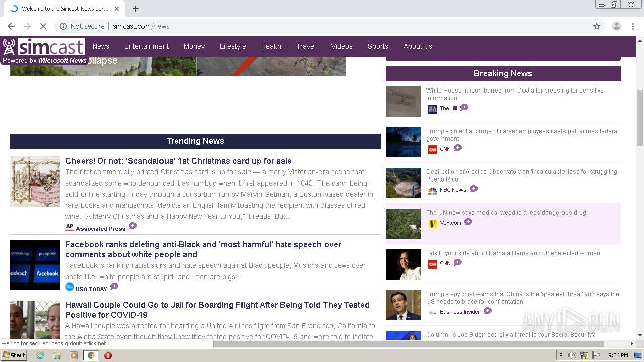
Task: Click comment bubble next to NBC News
Action: click(474, 189)
